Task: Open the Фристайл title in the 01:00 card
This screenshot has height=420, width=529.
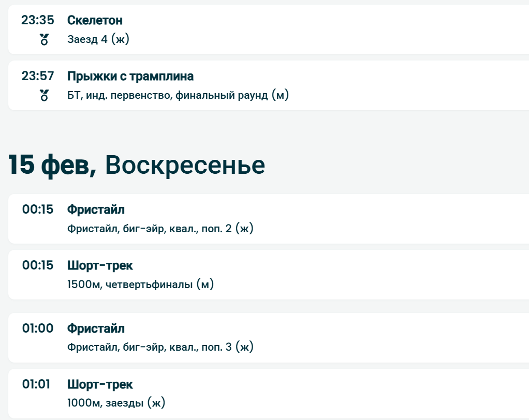Action: 96,329
